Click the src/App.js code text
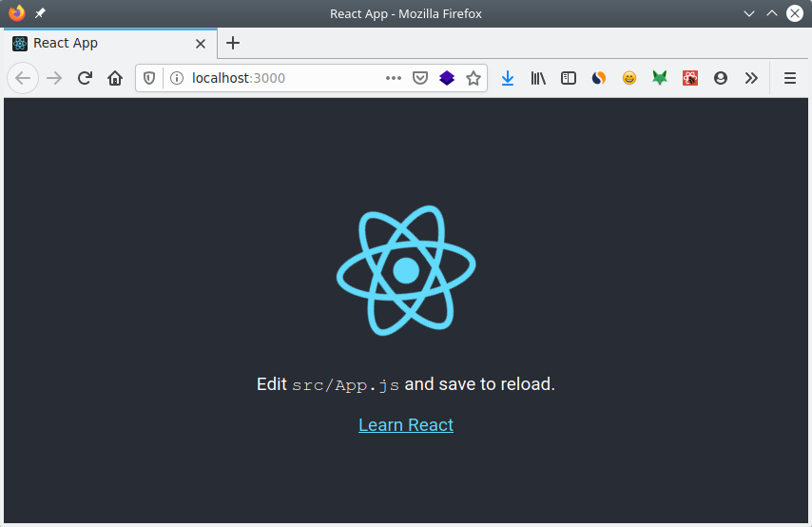This screenshot has width=812, height=527. point(345,385)
